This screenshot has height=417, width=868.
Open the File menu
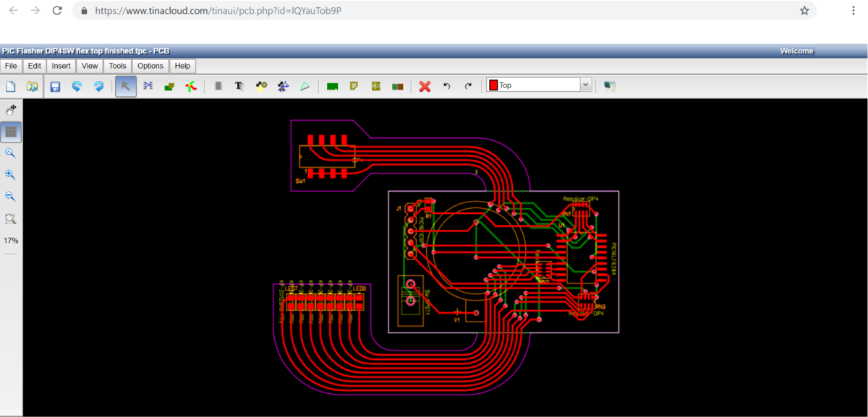(x=11, y=66)
